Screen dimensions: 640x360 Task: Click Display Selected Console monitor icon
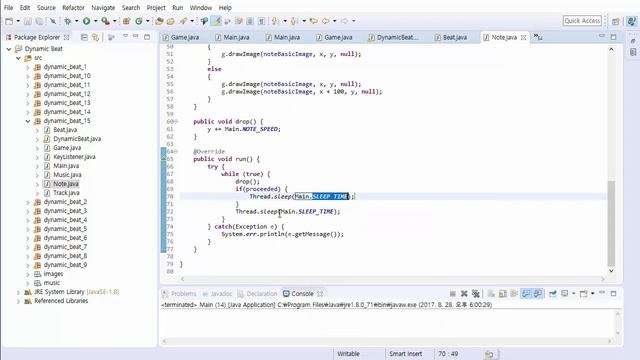click(x=564, y=293)
